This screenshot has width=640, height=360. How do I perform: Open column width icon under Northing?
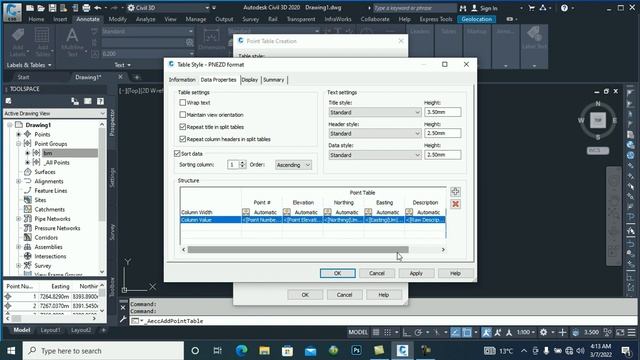[x=327, y=212]
